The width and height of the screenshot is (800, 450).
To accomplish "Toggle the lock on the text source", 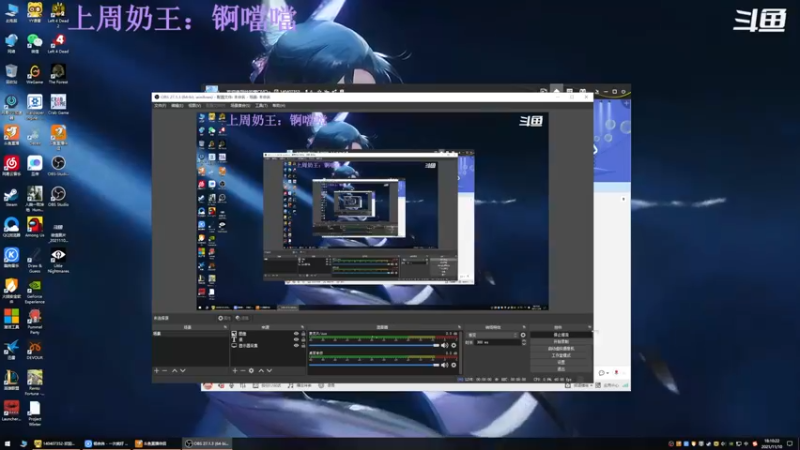I will (x=303, y=339).
